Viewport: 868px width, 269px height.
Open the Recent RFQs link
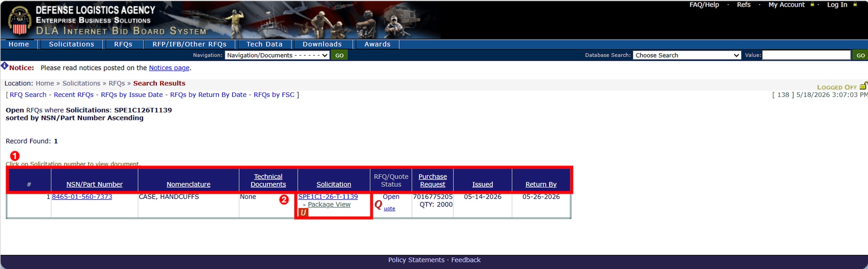[74, 94]
